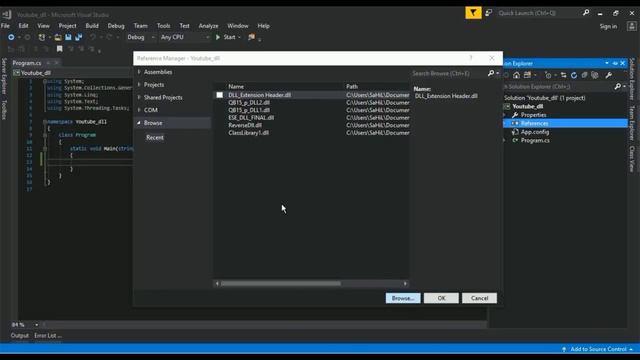Click the Collapse All icon in Solution Explorer
Viewport: 640px width, 360px height.
click(584, 75)
